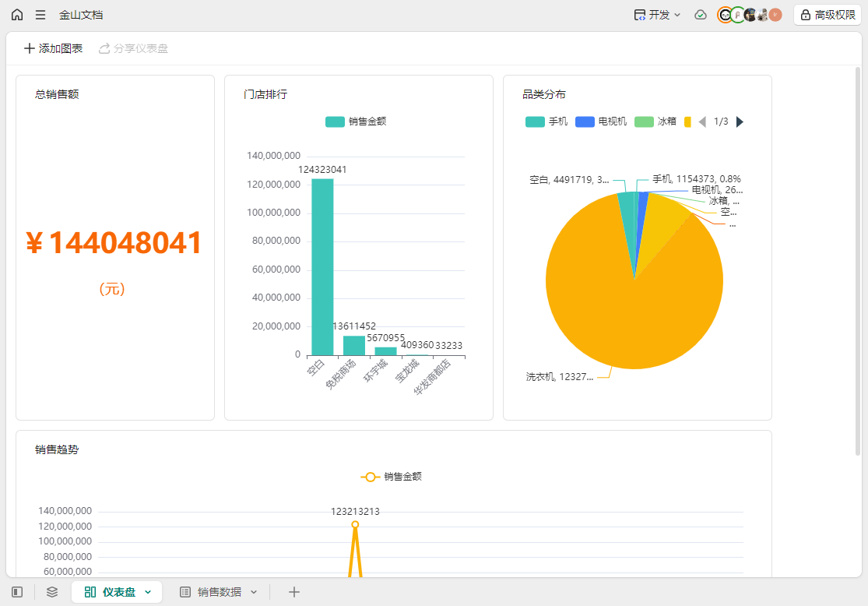Screen dimensions: 868x606
Task: Click the 宝龙城 axis label
Action: pyautogui.click(x=407, y=371)
